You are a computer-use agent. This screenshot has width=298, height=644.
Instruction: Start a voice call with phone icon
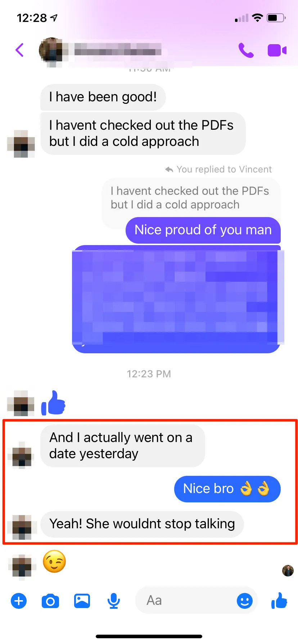[246, 50]
